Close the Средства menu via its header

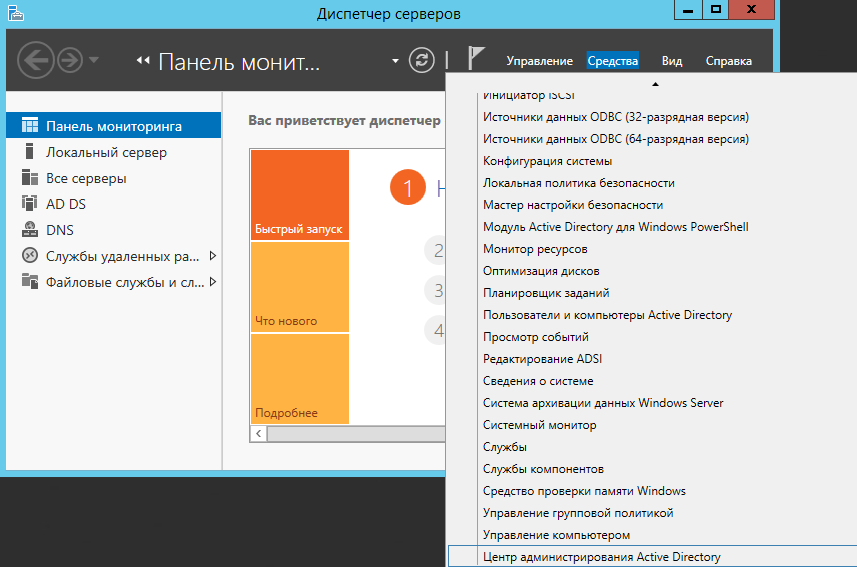pos(612,61)
